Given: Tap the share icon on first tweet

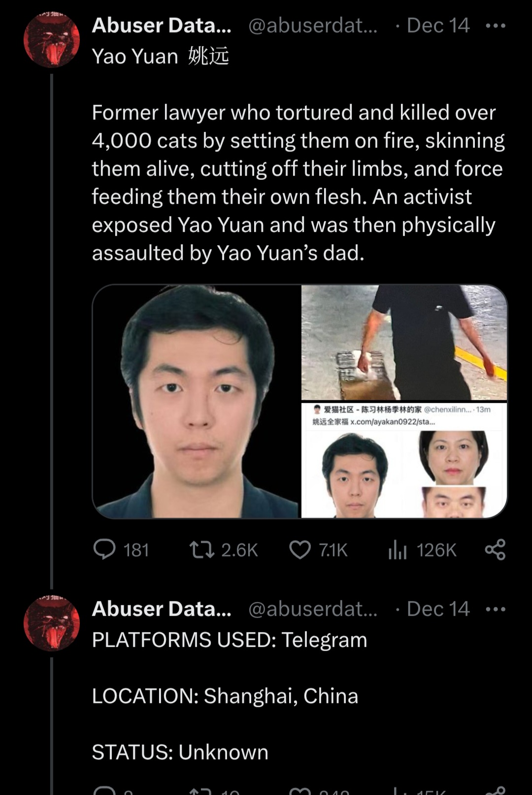Looking at the screenshot, I should [x=495, y=550].
